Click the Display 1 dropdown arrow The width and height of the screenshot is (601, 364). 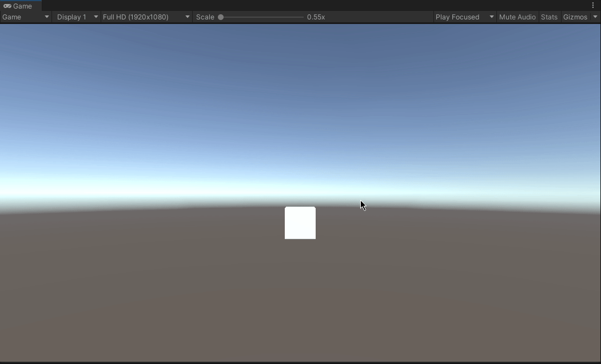95,17
